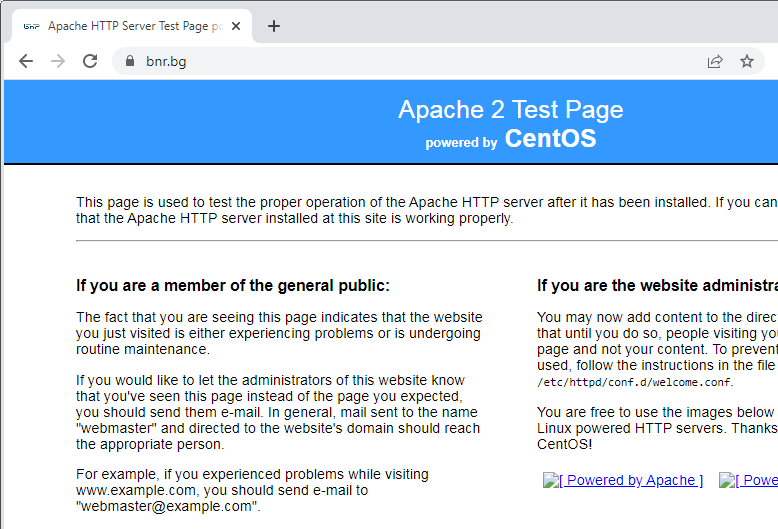Click the tab's BNR favicon
Viewport: 778px width, 529px height.
pos(31,26)
